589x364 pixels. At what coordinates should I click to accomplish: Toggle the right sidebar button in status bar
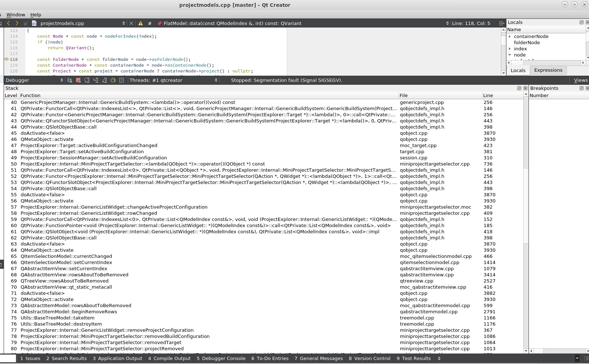586,358
